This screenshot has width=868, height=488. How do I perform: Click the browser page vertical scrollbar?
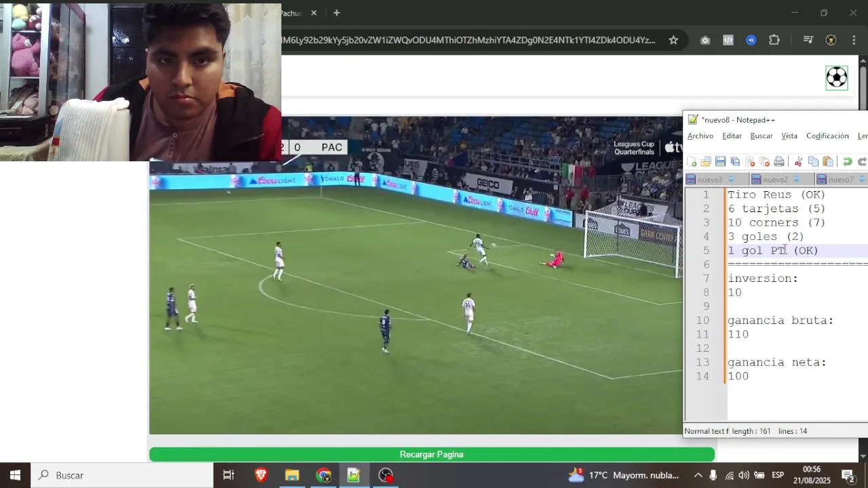click(863, 258)
